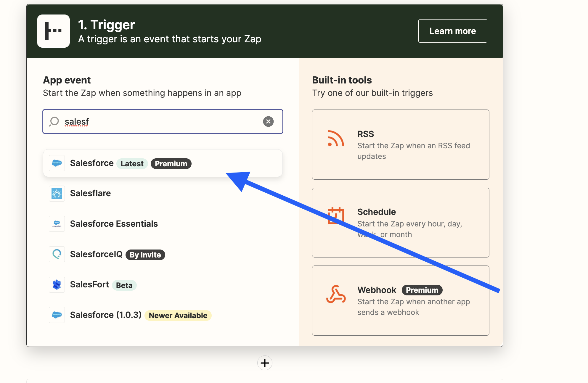Click the Trigger step icon in the header
Image resolution: width=588 pixels, height=383 pixels.
[53, 31]
